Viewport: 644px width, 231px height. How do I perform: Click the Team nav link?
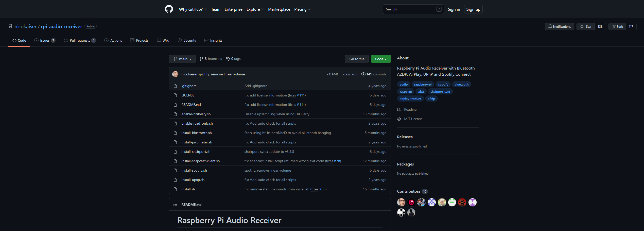coord(216,9)
